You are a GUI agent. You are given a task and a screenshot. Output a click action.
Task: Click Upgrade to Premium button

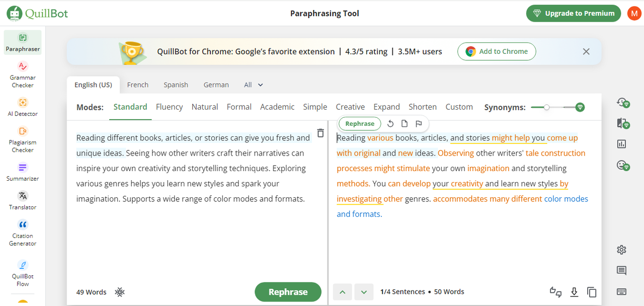click(x=573, y=14)
